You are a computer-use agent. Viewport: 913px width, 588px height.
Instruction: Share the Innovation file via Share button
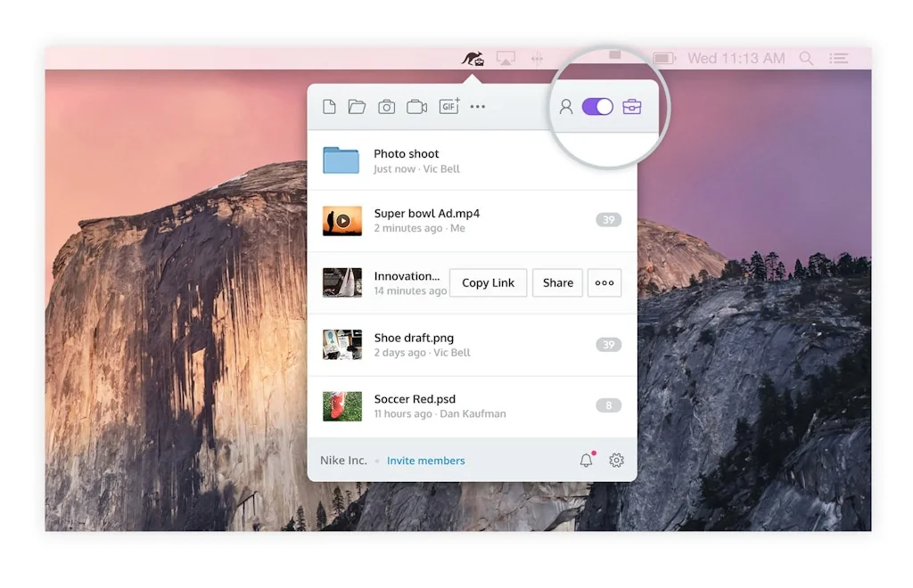tap(557, 282)
